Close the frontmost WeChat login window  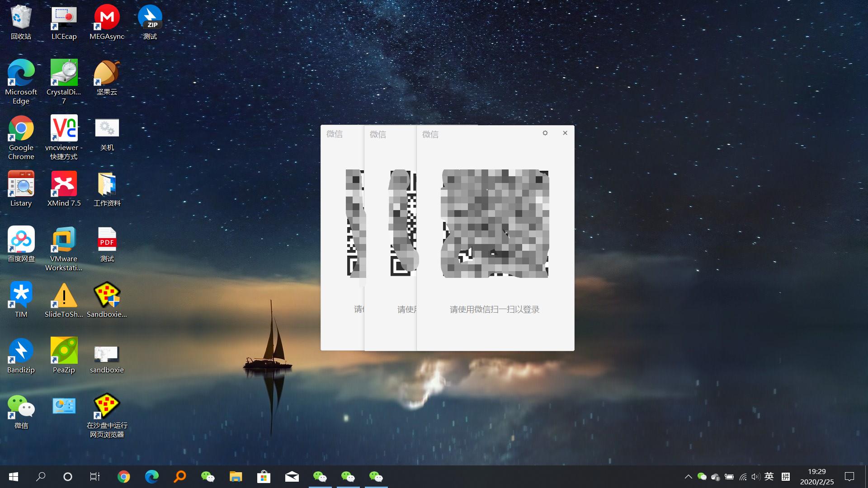pyautogui.click(x=565, y=133)
